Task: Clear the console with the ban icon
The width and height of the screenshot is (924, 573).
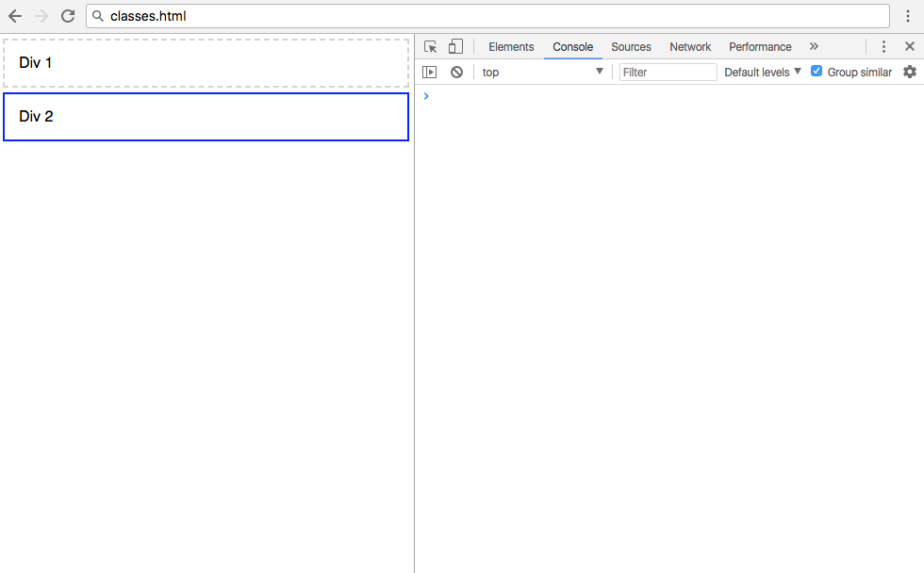Action: pyautogui.click(x=456, y=72)
